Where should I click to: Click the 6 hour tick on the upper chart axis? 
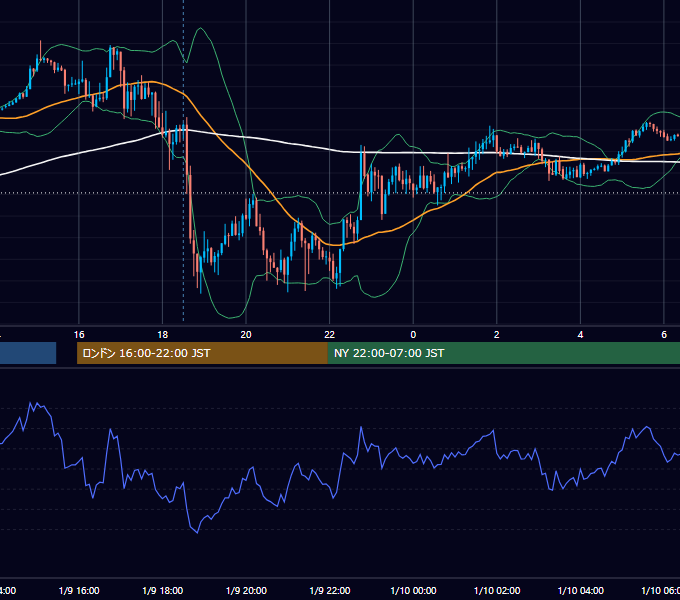click(x=664, y=335)
